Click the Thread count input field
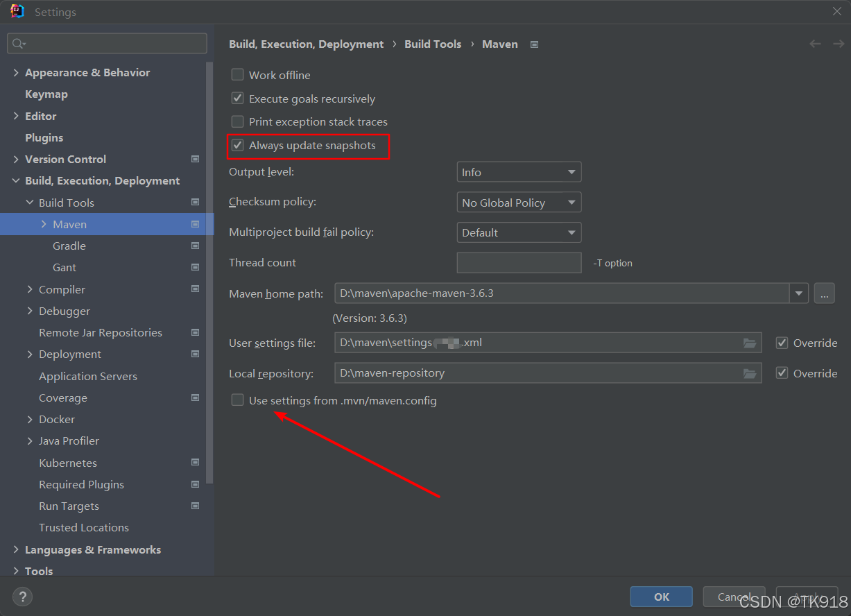851x616 pixels. [519, 263]
